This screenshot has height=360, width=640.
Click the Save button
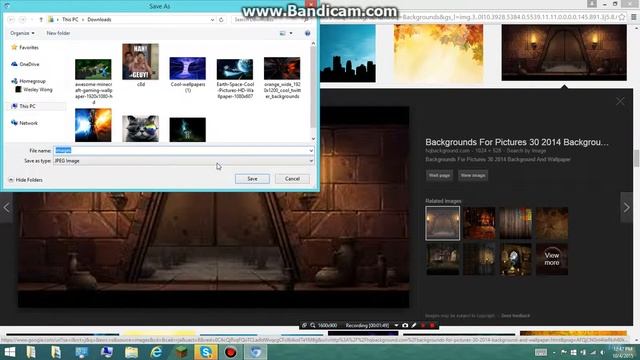tap(252, 179)
